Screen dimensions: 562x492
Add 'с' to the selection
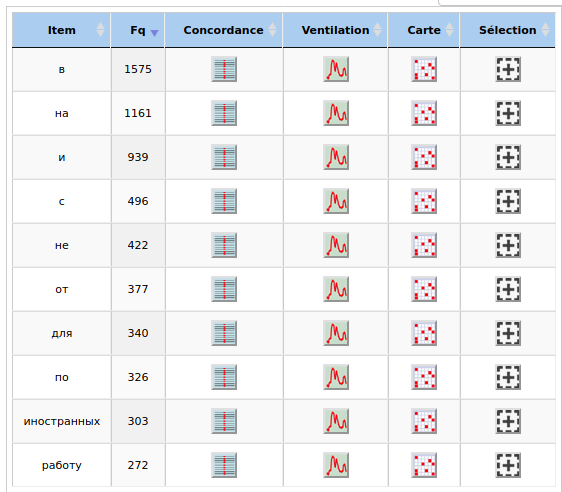pos(508,201)
